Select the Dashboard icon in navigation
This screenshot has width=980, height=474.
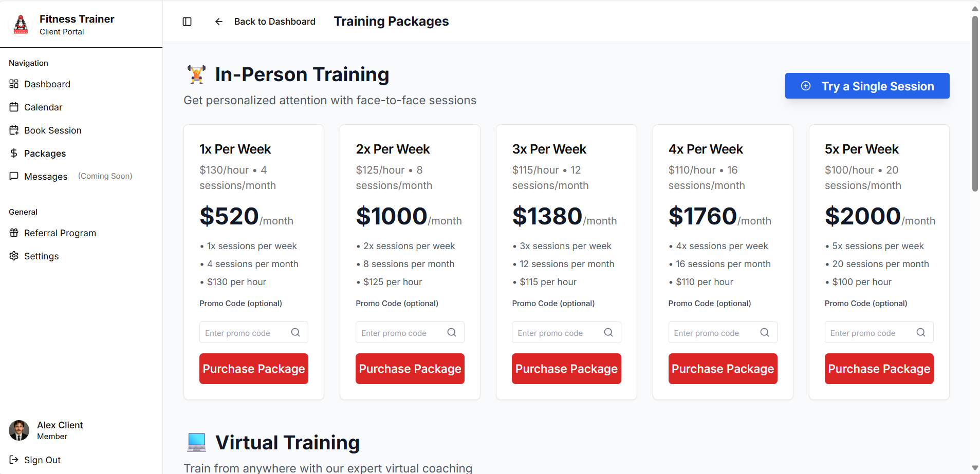click(14, 84)
